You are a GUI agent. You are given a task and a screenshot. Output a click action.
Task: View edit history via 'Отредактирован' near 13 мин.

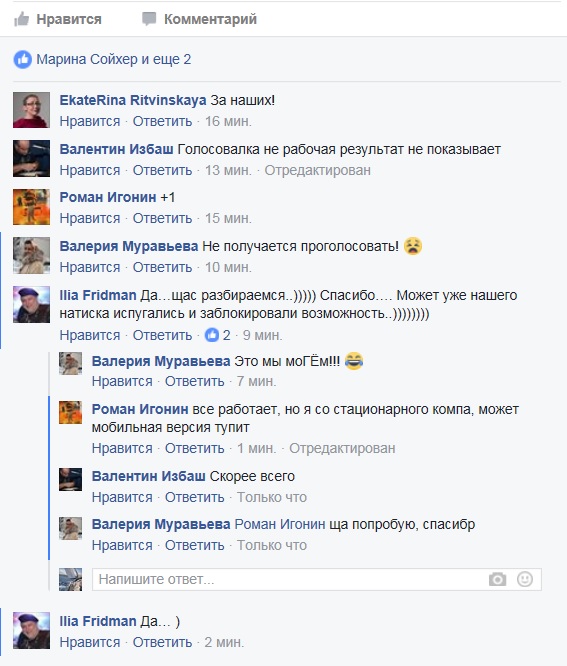[318, 170]
